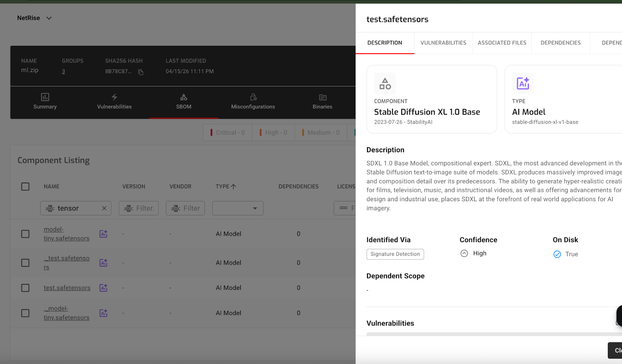
Task: Check the model-tiny.safetensors row checkbox
Action: point(25,234)
